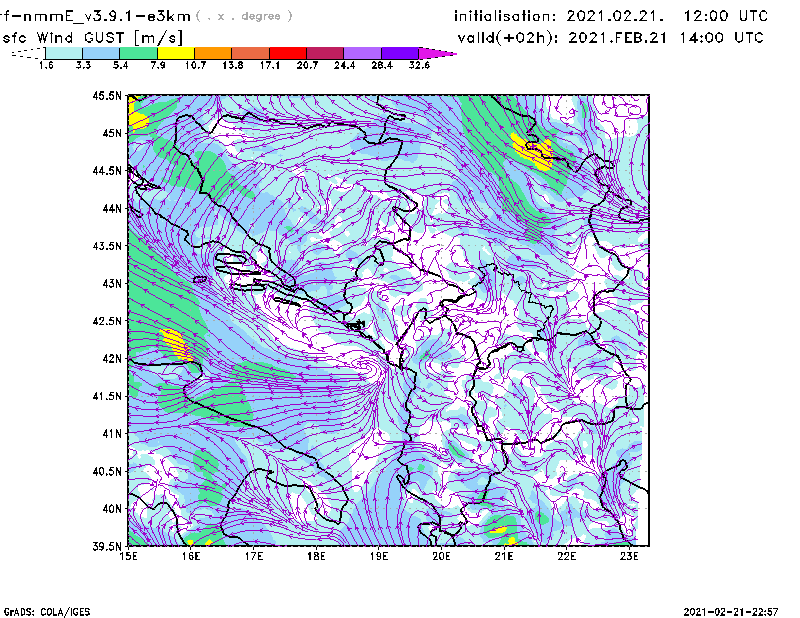800x618 pixels.
Task: Click the dashed white arrow at colorbar start
Action: (x=28, y=53)
